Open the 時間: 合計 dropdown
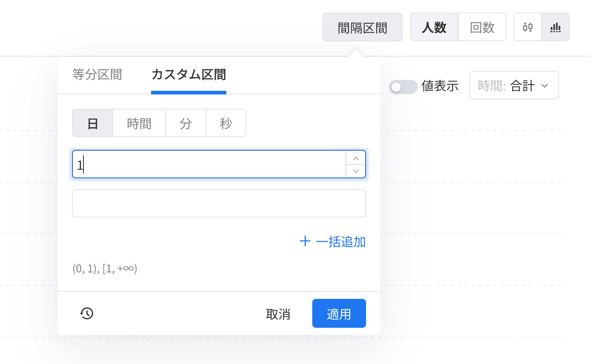Viewport: 592px width, 364px height. tap(514, 86)
